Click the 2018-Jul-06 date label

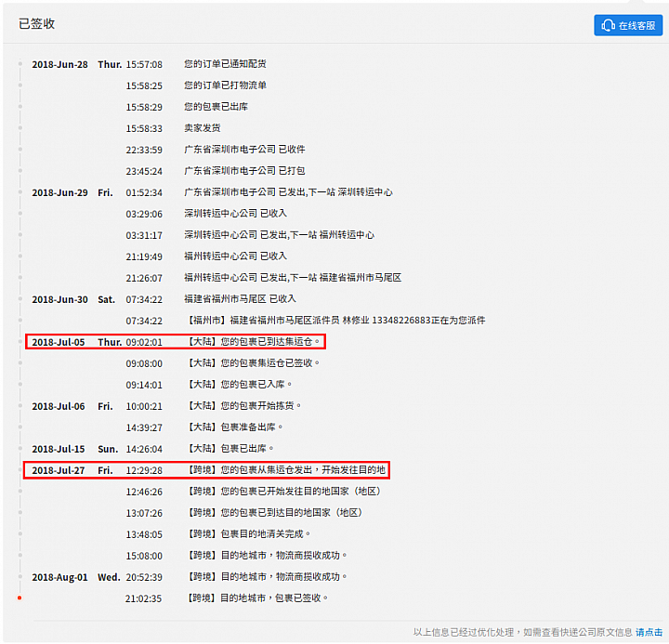(59, 406)
